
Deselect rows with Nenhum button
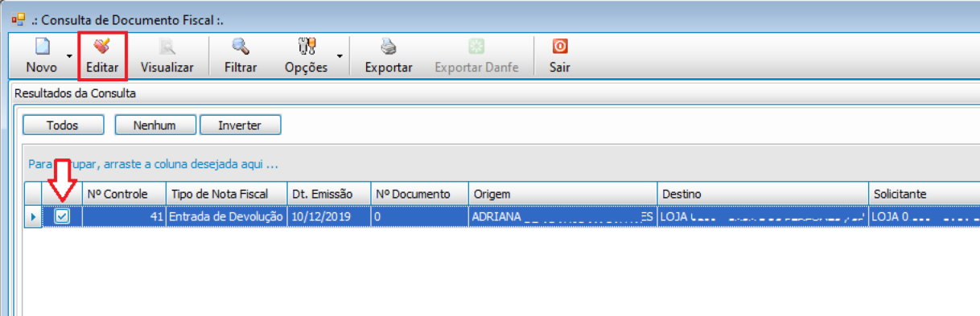pos(154,125)
